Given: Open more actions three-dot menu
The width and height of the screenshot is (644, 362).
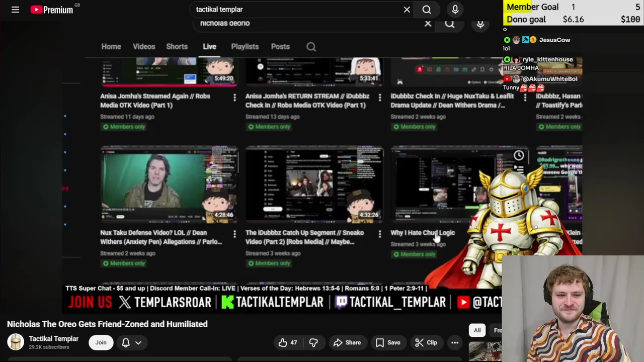Looking at the screenshot, I should point(455,342).
